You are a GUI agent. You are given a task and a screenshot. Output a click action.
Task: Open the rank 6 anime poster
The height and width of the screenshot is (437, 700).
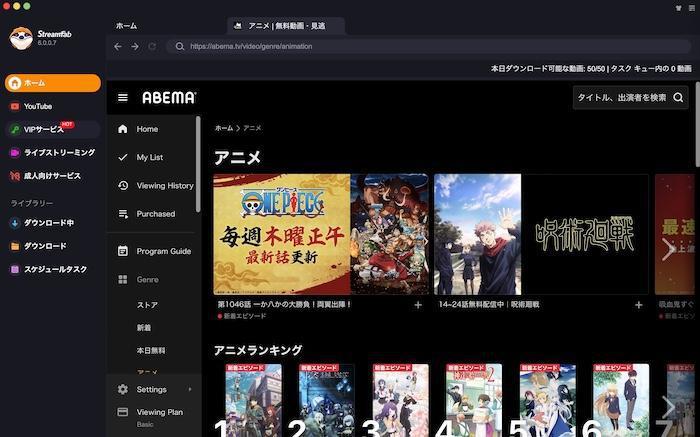point(621,400)
